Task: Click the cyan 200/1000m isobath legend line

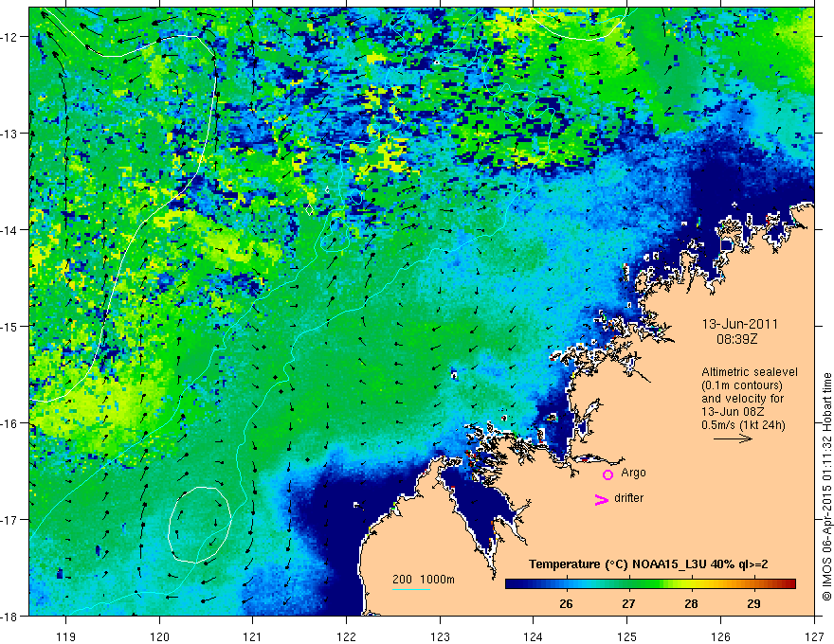Action: (411, 589)
